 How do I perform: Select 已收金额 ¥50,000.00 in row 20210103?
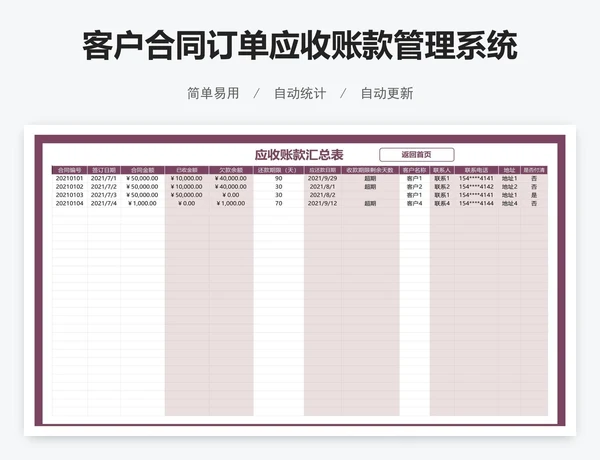[186, 195]
